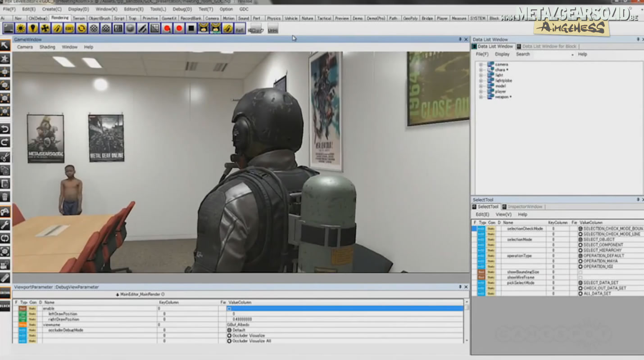Click the yellow EDIT toolbar icon

click(69, 29)
